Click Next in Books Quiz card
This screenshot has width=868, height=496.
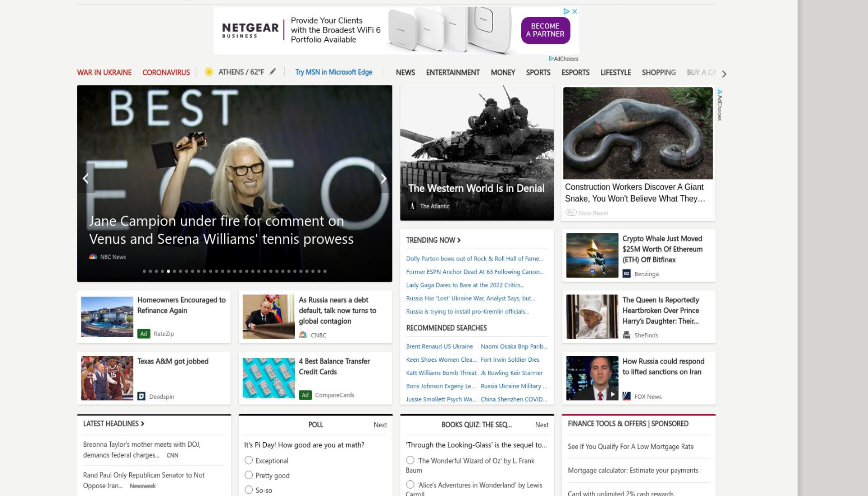click(542, 425)
